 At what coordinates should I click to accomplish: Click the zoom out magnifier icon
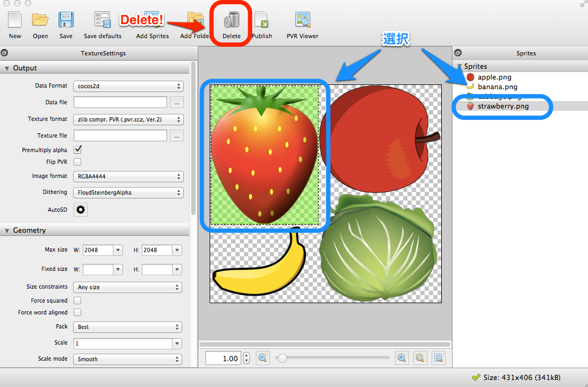(262, 358)
